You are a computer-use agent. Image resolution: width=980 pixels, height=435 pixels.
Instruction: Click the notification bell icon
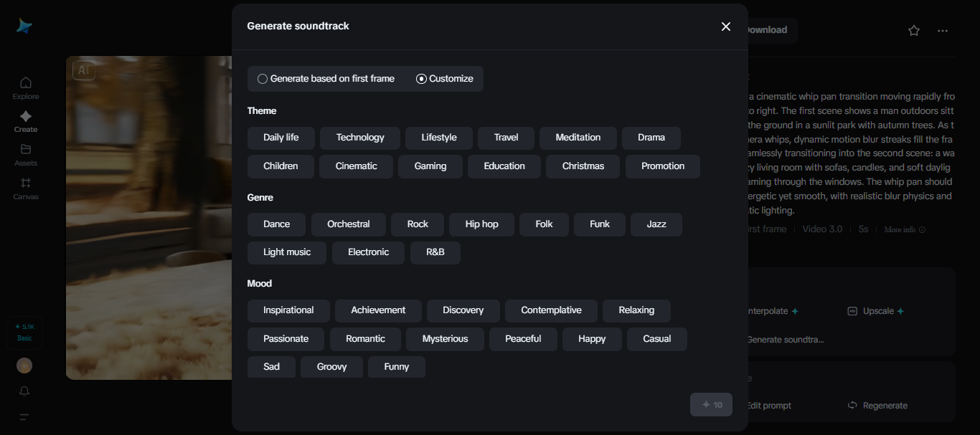(24, 391)
